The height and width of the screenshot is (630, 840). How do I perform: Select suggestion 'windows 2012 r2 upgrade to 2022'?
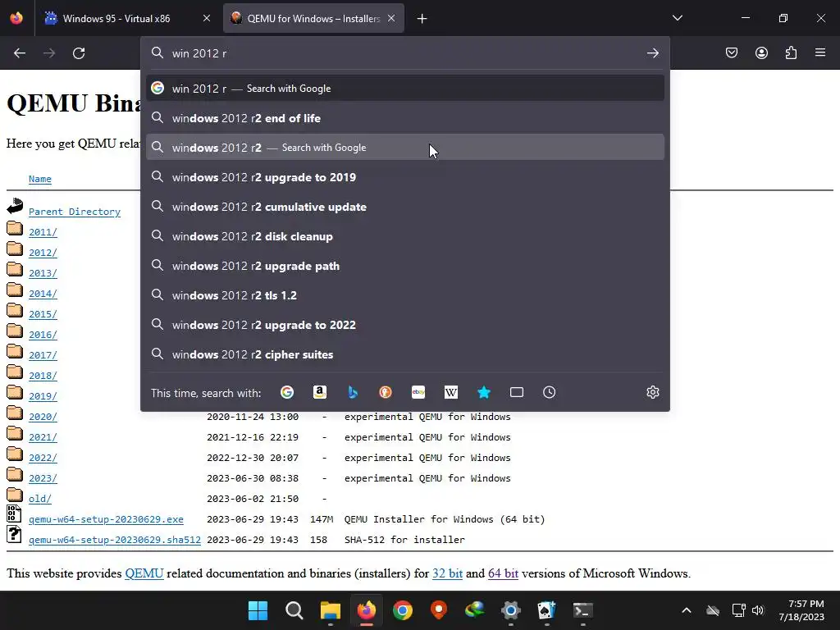point(405,325)
